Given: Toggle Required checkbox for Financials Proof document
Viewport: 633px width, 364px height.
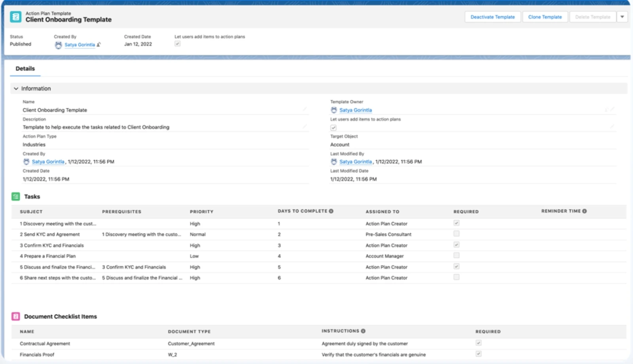Looking at the screenshot, I should pyautogui.click(x=479, y=354).
